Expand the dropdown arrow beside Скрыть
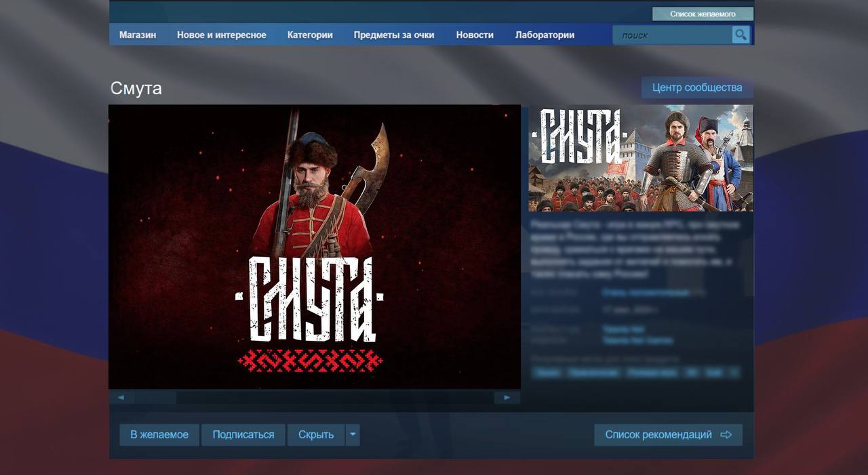The image size is (868, 475). pyautogui.click(x=352, y=434)
